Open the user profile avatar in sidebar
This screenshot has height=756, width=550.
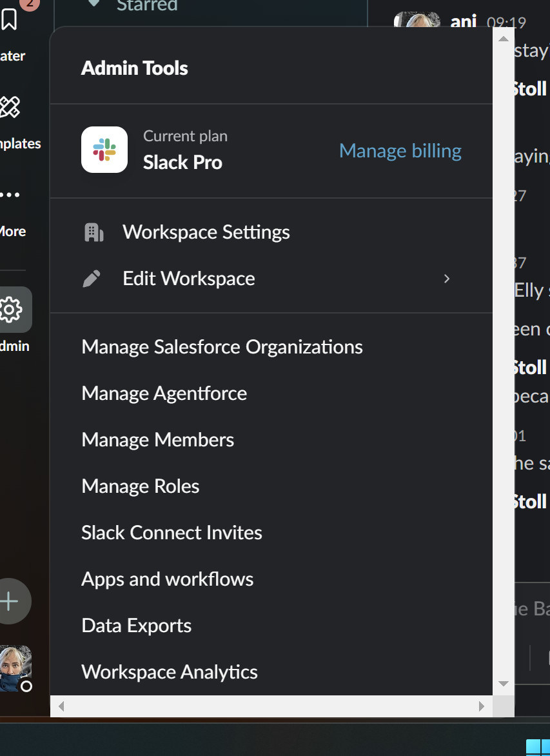click(x=15, y=669)
